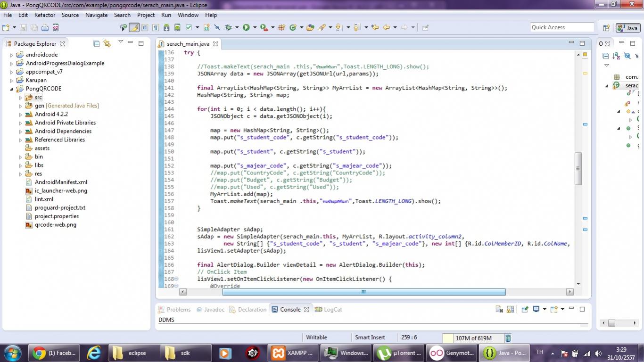Select qrcode-web.png file
Screen dimensions: 644x362
[x=51, y=225]
